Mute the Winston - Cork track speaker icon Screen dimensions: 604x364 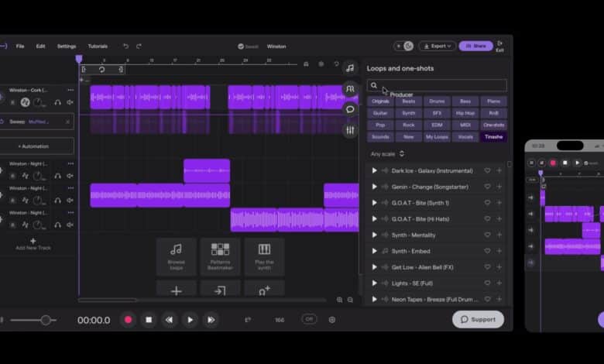tap(70, 102)
